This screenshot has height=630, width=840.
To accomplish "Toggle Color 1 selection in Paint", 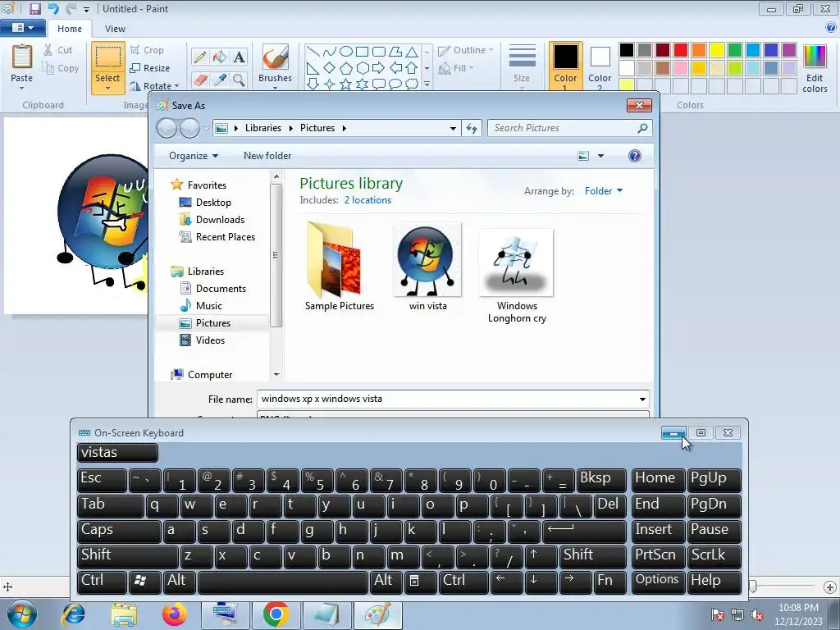I will coord(565,66).
